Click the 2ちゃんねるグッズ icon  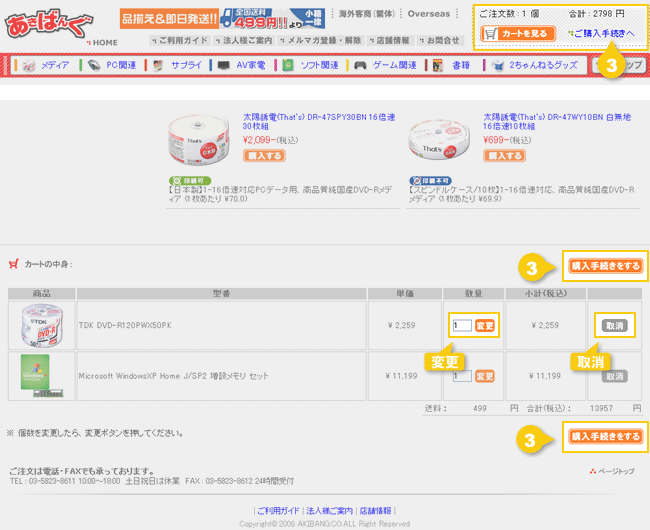coord(498,65)
